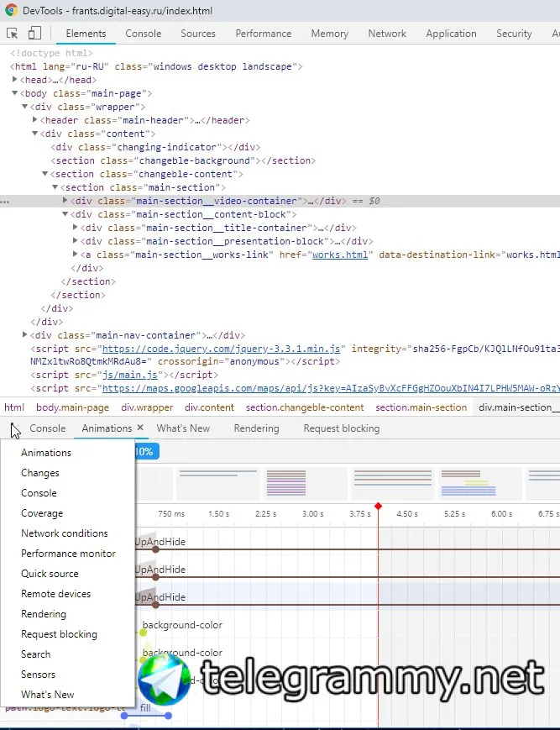This screenshot has width=560, height=730.
Task: Activate the inspect element picker icon
Action: tap(13, 34)
